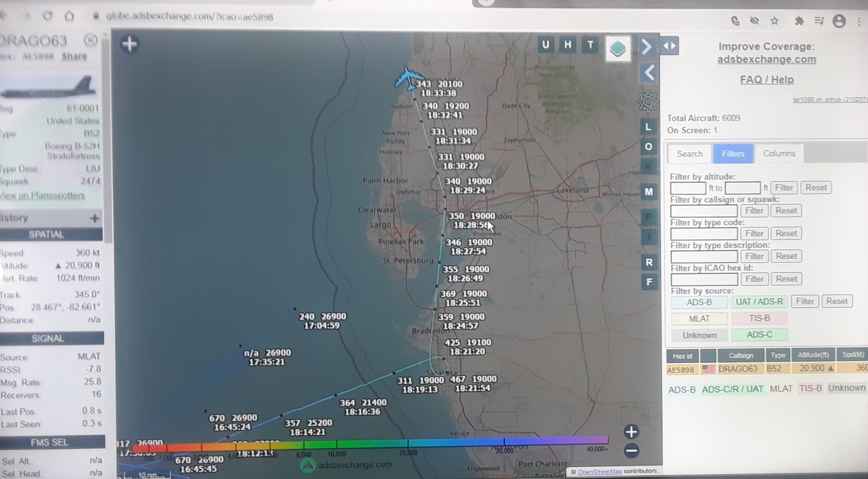868x479 pixels.
Task: Switch to the Filters tab
Action: (x=733, y=154)
